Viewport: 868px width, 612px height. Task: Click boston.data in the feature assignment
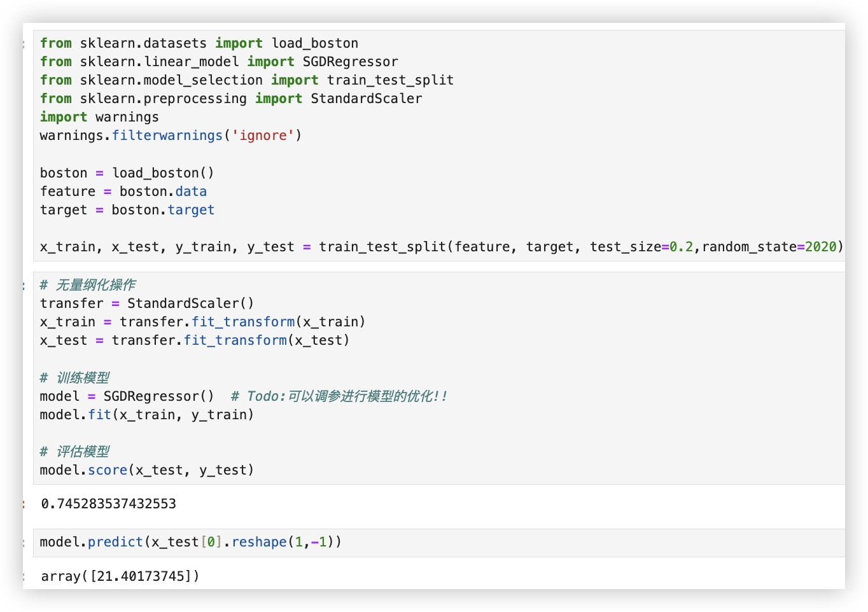(x=163, y=191)
